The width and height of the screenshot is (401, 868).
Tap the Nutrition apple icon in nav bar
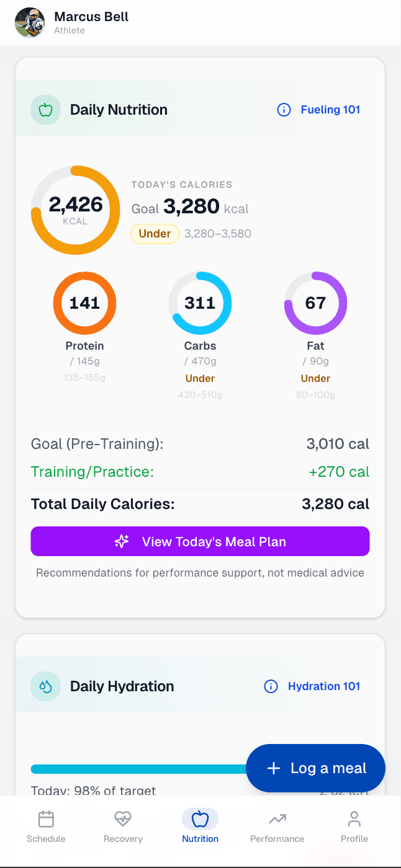coord(200,818)
